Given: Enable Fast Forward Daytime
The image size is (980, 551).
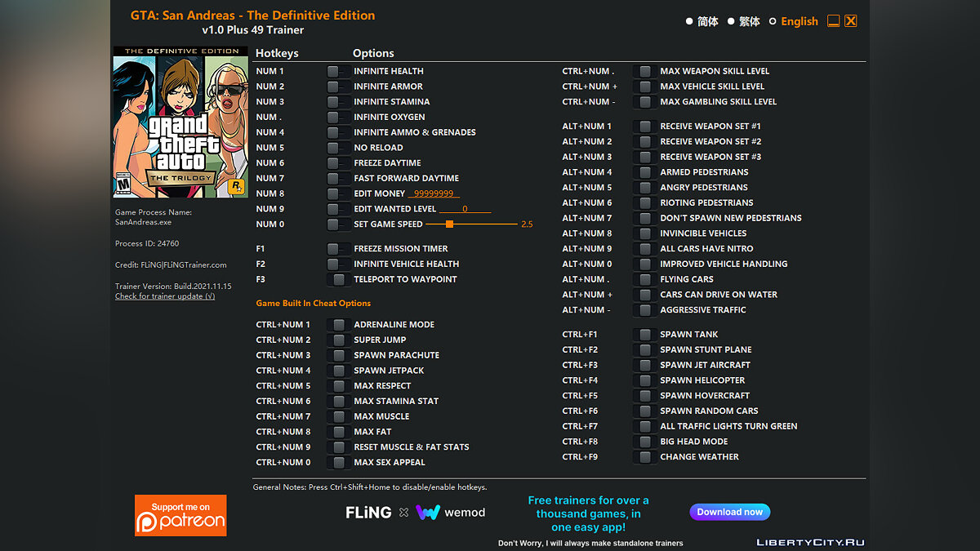Looking at the screenshot, I should coord(338,178).
